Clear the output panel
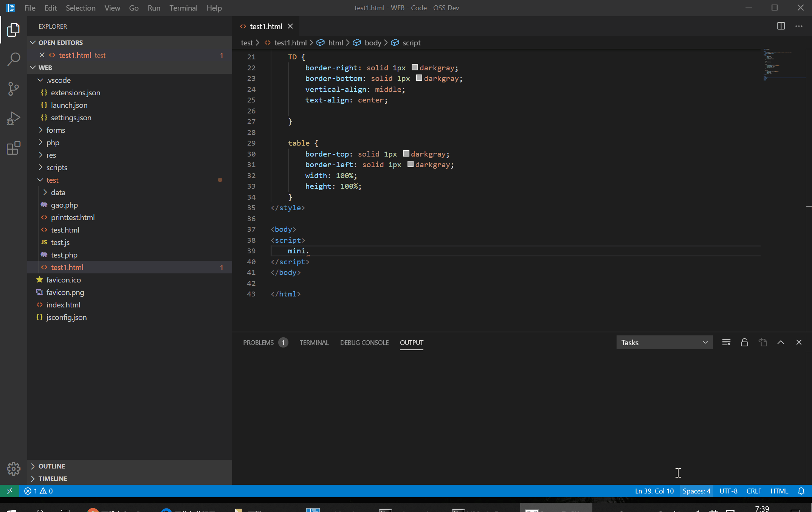Image resolution: width=812 pixels, height=512 pixels. tap(726, 342)
